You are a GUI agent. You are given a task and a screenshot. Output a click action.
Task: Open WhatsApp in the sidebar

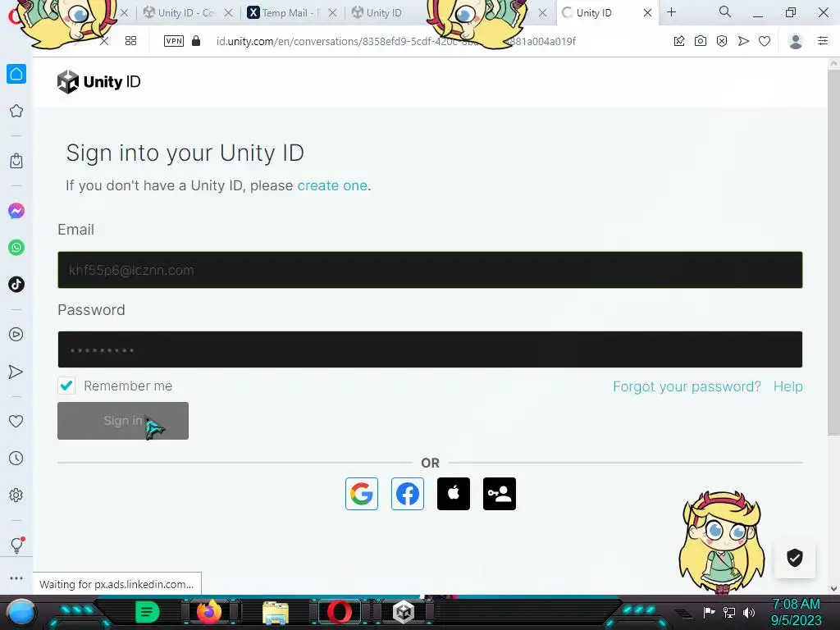coord(16,248)
